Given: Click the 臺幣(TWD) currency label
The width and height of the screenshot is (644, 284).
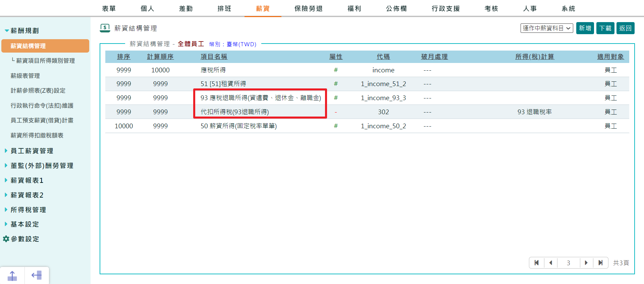Looking at the screenshot, I should click(x=241, y=44).
